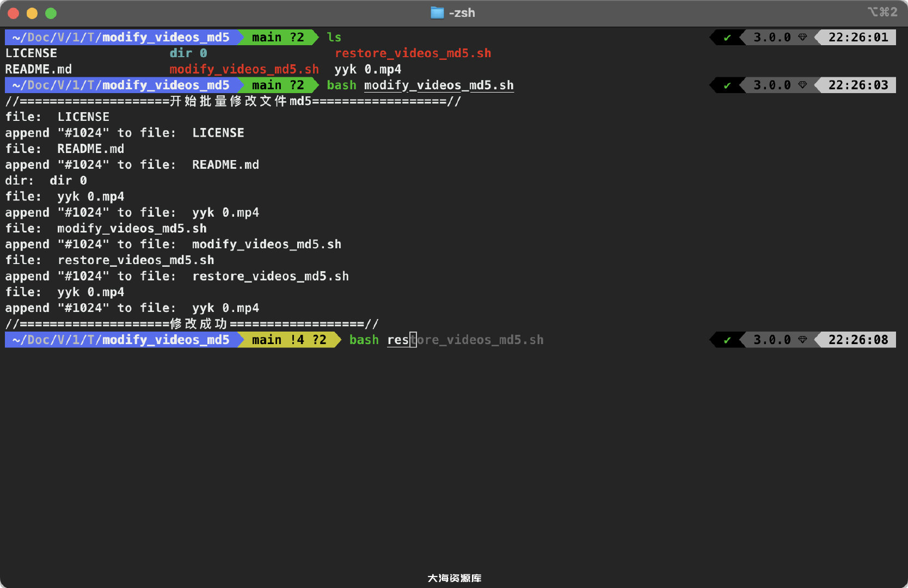Click underlined modify_videos_md5.sh command argument

(x=439, y=85)
